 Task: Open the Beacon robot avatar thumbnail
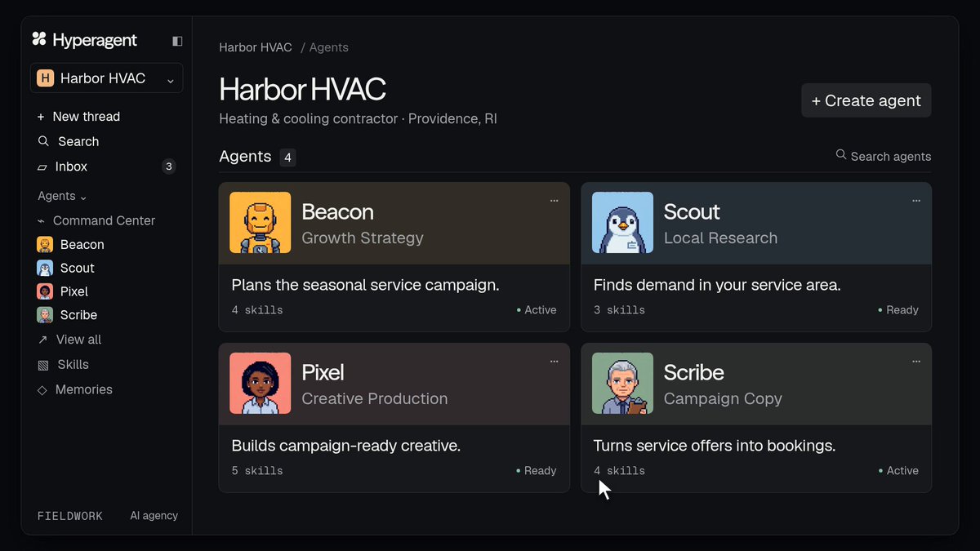click(261, 223)
